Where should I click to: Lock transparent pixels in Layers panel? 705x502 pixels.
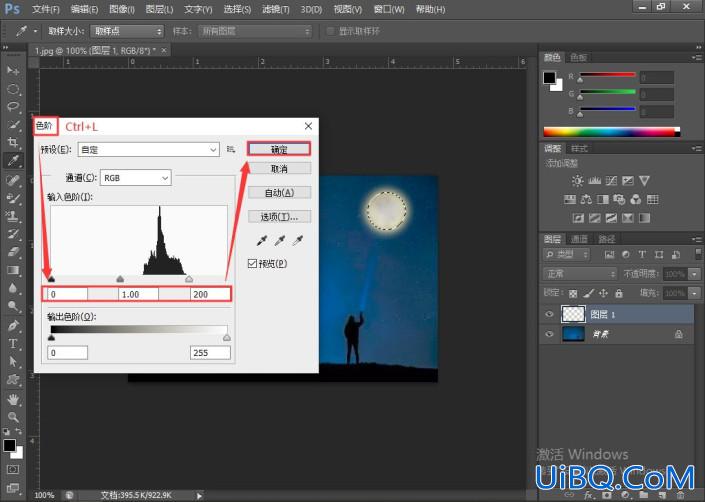[x=573, y=293]
